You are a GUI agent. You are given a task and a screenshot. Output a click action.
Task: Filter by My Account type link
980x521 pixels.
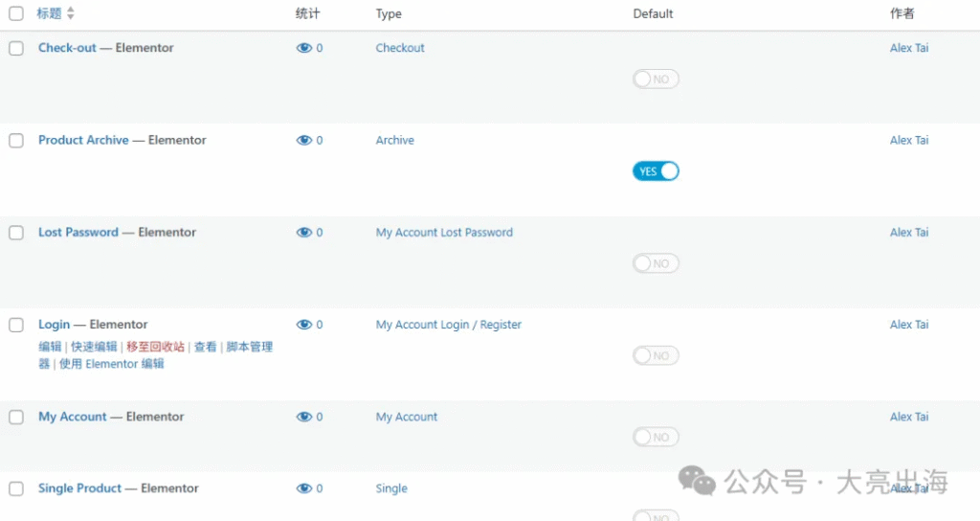click(x=406, y=417)
